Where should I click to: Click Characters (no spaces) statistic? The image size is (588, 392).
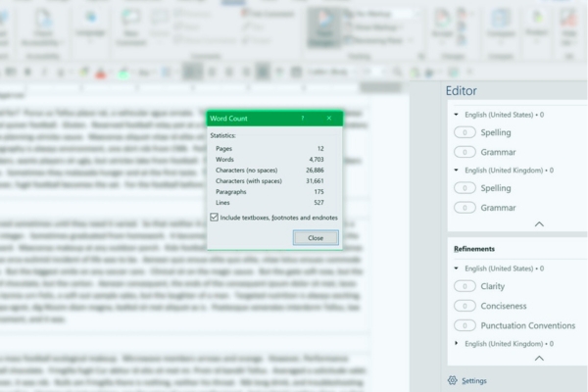point(269,171)
